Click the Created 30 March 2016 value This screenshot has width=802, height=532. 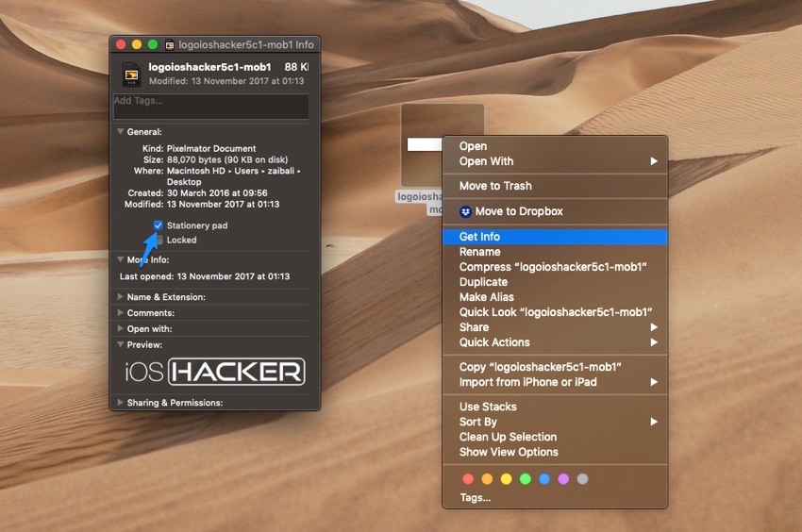click(x=217, y=192)
